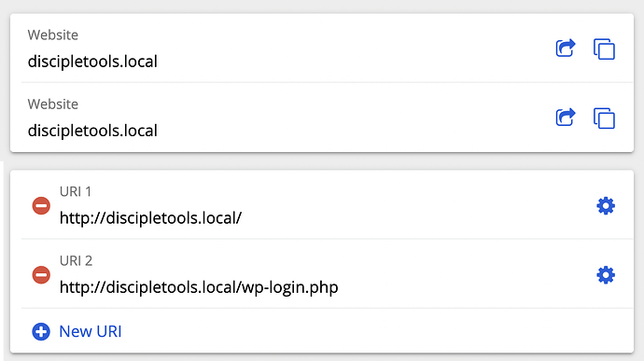Image resolution: width=644 pixels, height=361 pixels.
Task: Copy the first Website entry's address
Action: (604, 49)
